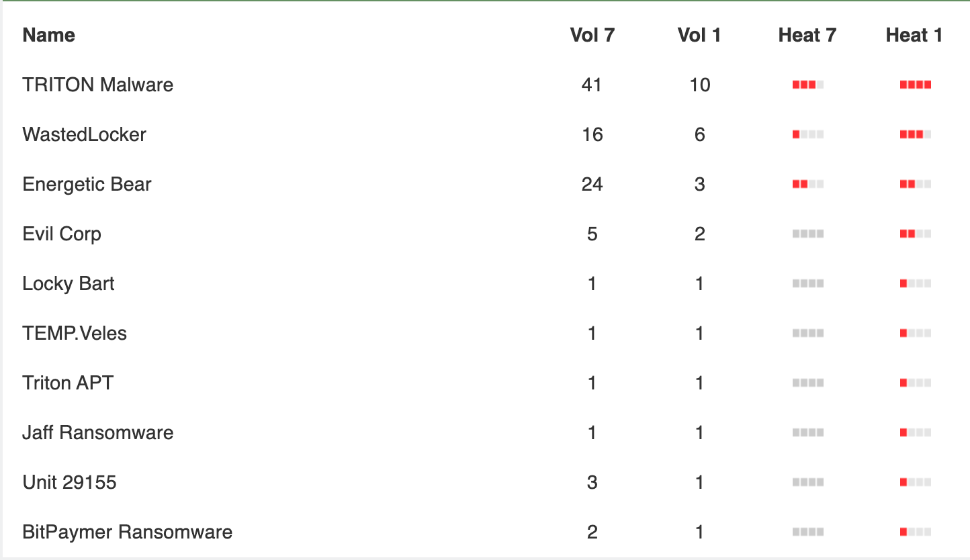Open the Jaff Ransomware entry
Viewport: 970px width, 560px height.
[98, 432]
